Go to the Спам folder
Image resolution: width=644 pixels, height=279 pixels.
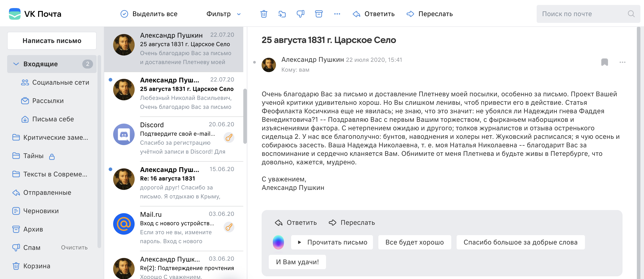pyautogui.click(x=26, y=247)
